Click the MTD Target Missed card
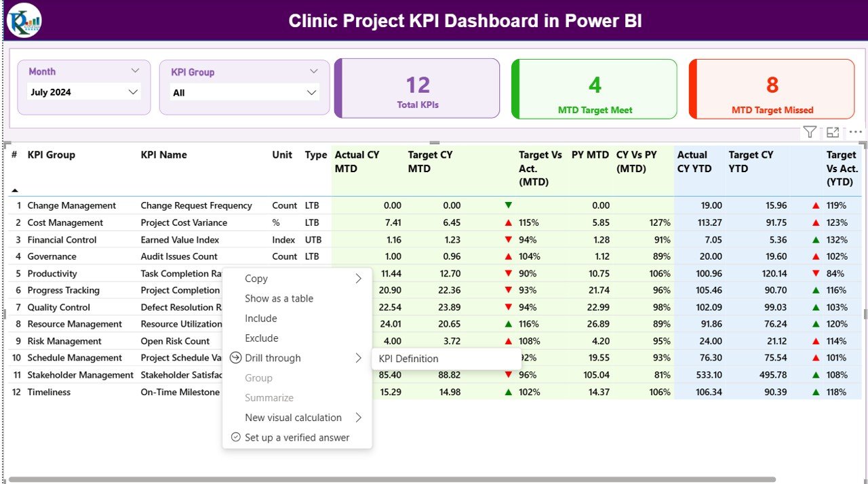Image resolution: width=868 pixels, height=484 pixels. (772, 89)
